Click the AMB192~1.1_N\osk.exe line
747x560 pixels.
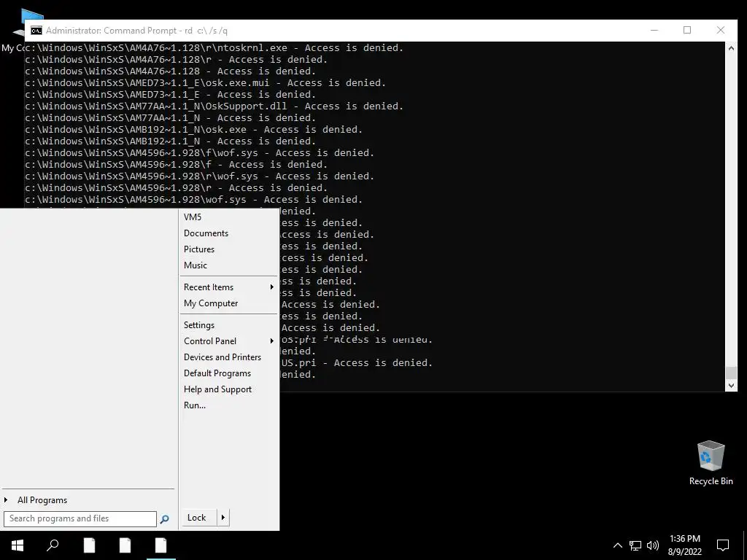click(x=193, y=130)
